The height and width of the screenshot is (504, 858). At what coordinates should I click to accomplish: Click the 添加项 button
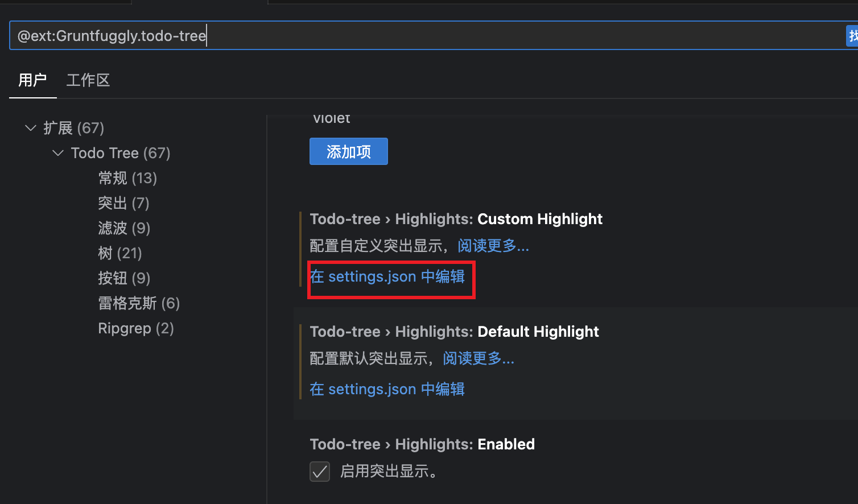click(x=348, y=151)
